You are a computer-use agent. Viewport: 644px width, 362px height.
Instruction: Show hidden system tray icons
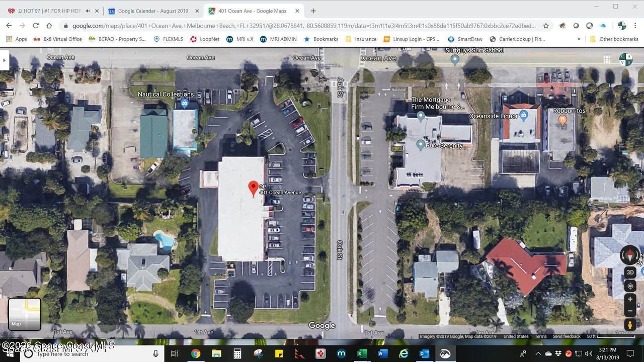coord(538,354)
